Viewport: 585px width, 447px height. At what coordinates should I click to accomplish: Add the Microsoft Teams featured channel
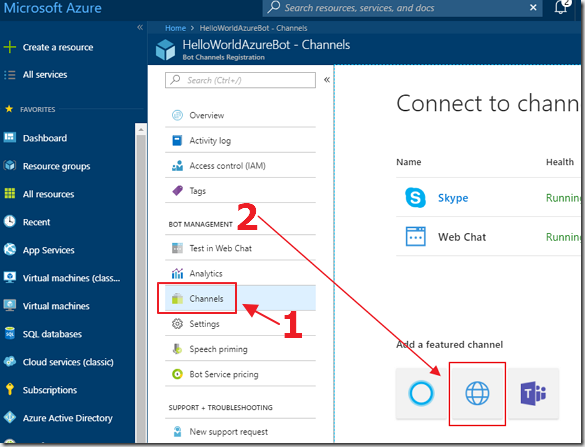tap(533, 393)
